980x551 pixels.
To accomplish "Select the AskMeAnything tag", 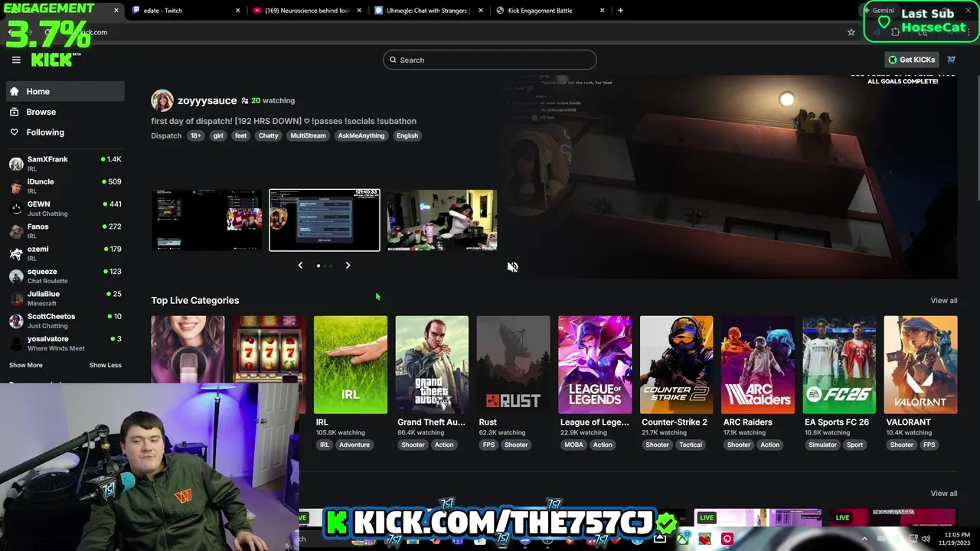I will click(361, 135).
